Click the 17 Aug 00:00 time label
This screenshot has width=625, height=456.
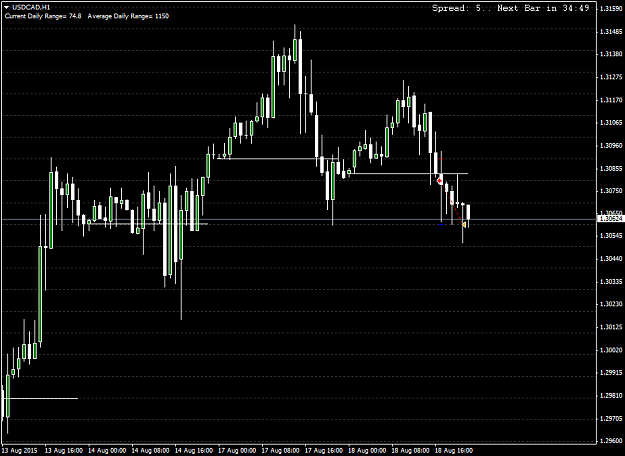click(x=238, y=450)
